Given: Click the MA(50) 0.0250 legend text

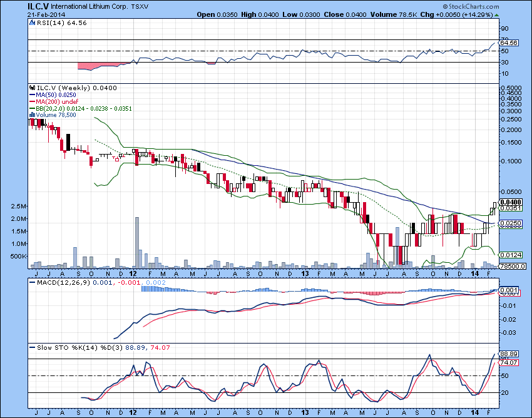Looking at the screenshot, I should click(x=56, y=95).
